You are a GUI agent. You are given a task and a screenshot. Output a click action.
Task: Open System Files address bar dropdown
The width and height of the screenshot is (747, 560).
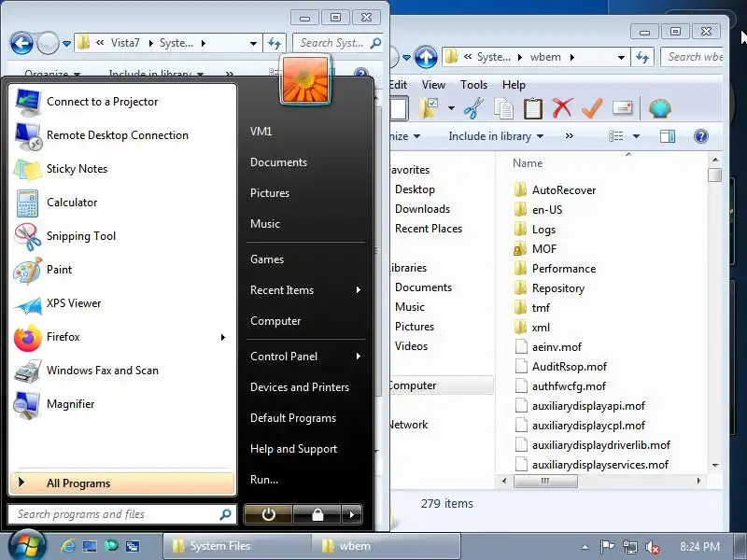coord(253,43)
